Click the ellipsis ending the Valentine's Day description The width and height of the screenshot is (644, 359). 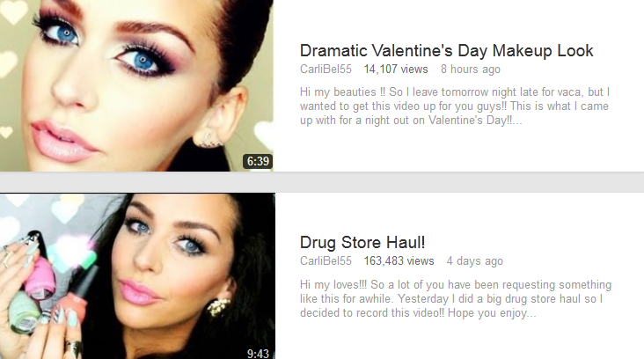pyautogui.click(x=517, y=122)
